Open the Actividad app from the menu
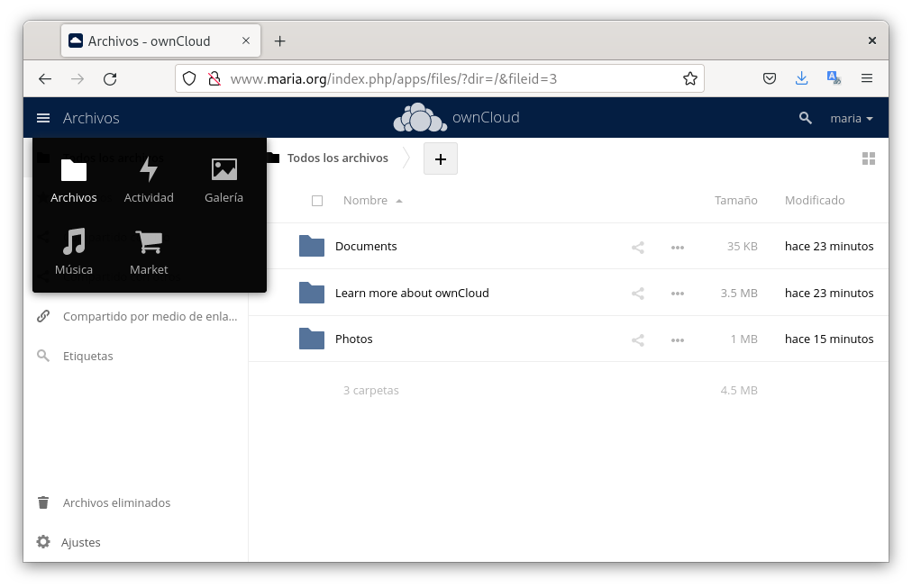 coord(149,179)
